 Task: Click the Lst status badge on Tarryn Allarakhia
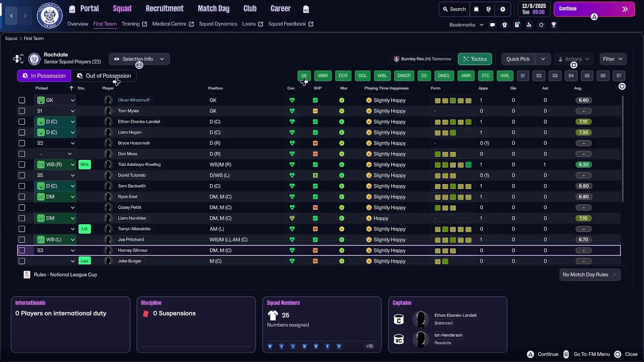point(85,229)
